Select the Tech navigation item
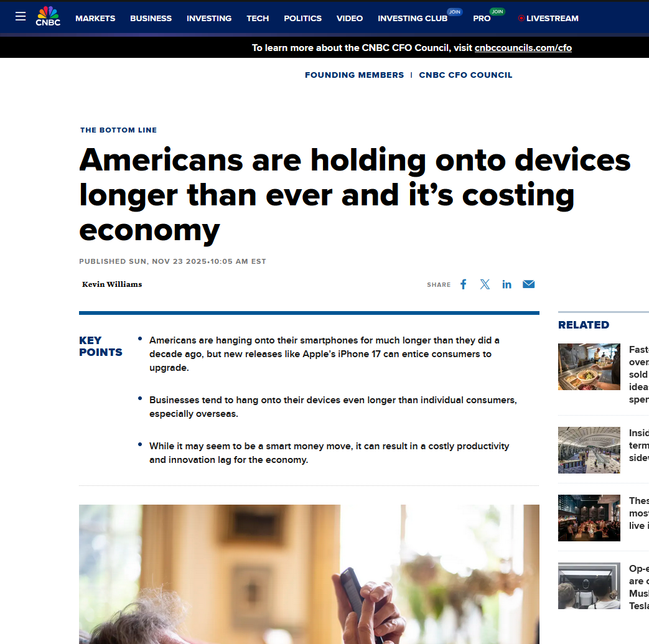Image resolution: width=649 pixels, height=644 pixels. pyautogui.click(x=258, y=19)
